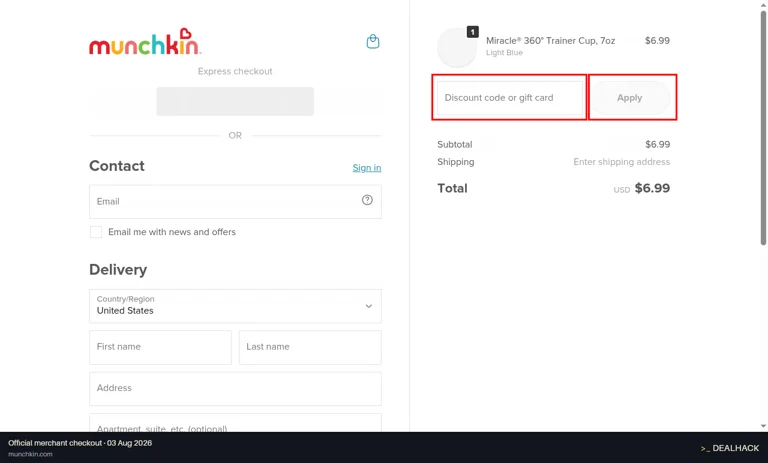Focus the Last name field

tap(310, 347)
